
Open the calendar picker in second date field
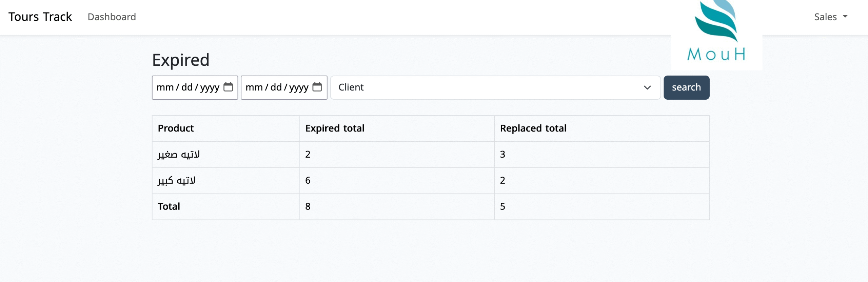317,87
